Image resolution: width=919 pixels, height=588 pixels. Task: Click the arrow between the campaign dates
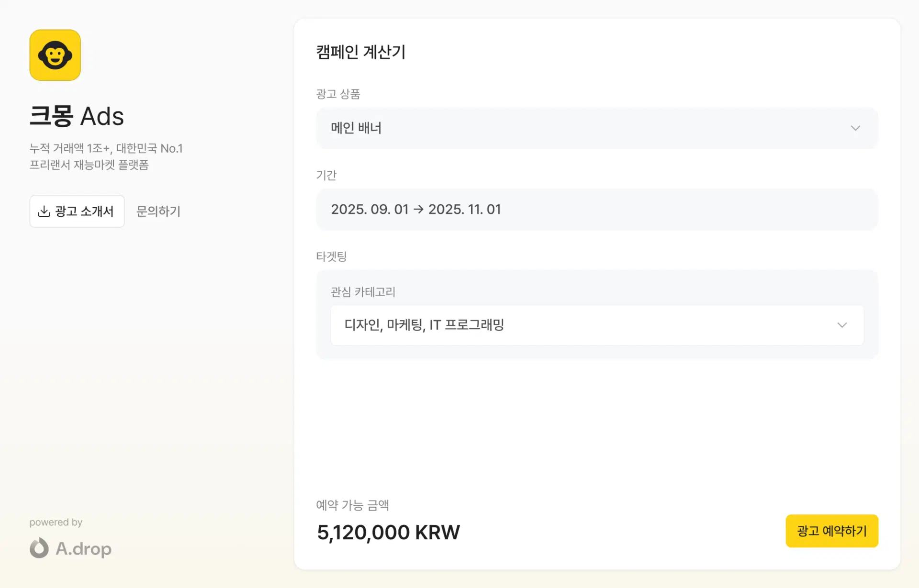(418, 210)
